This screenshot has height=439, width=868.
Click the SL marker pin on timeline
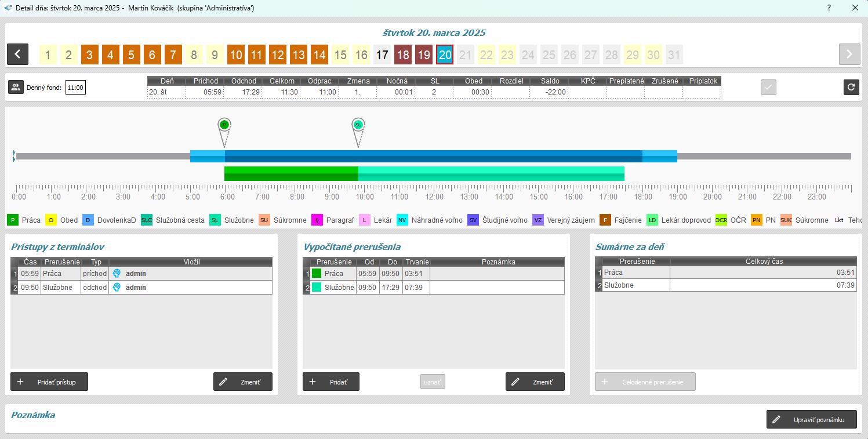[358, 125]
